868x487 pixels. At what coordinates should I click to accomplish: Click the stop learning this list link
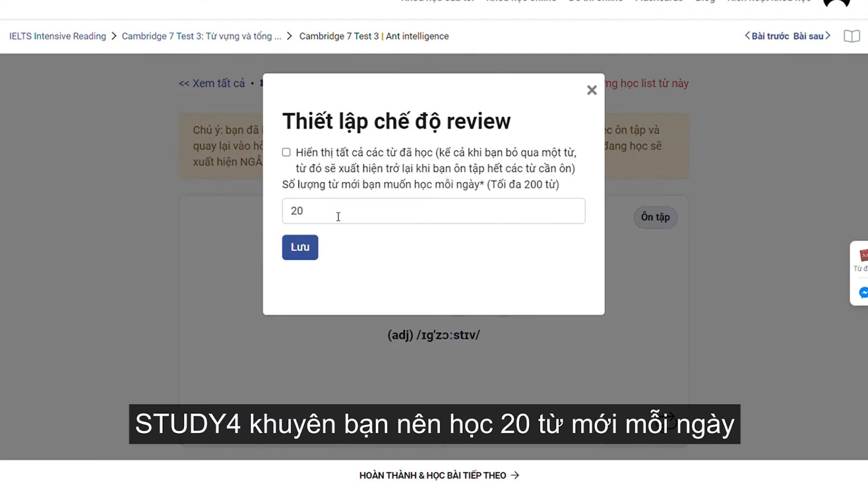[647, 84]
